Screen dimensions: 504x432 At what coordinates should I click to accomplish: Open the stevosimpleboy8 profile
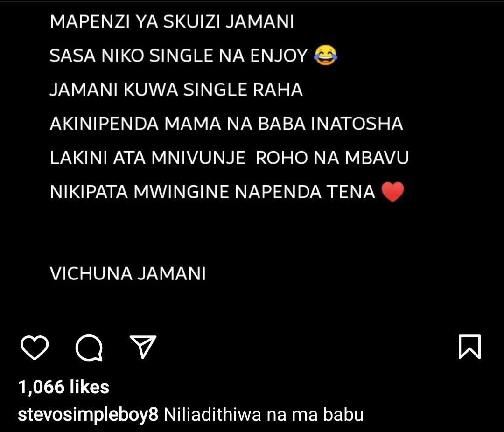point(88,415)
